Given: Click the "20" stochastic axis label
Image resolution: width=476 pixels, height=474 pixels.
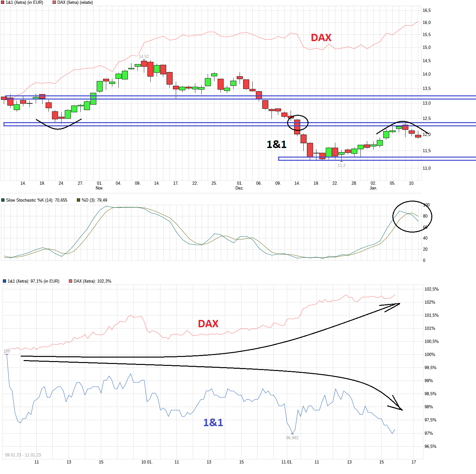Looking at the screenshot, I should click(425, 249).
